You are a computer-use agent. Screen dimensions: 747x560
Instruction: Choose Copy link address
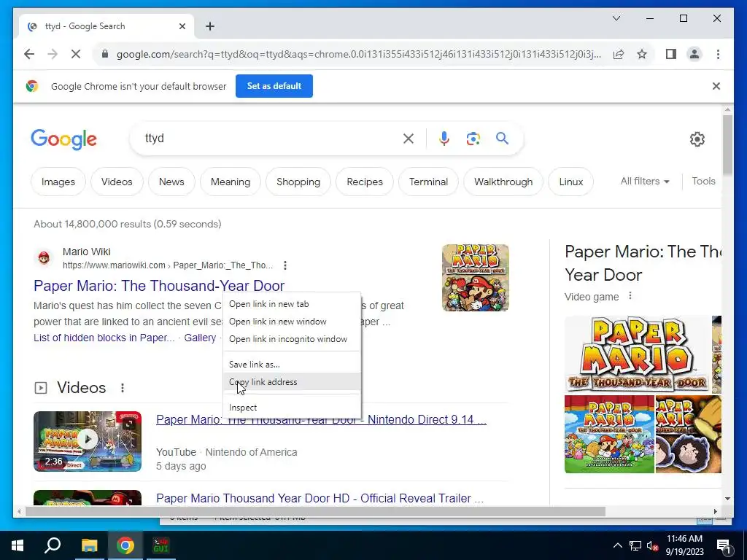point(292,382)
